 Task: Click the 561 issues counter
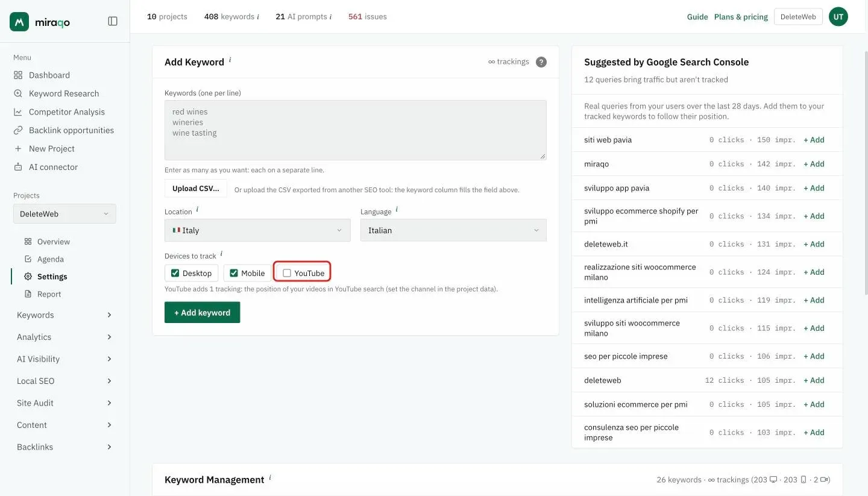pyautogui.click(x=368, y=17)
